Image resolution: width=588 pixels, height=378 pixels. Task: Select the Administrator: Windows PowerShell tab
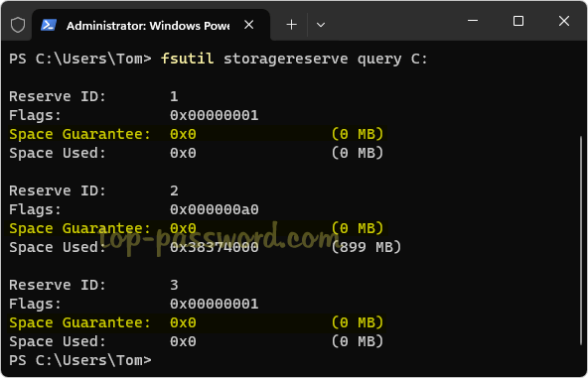(x=150, y=25)
